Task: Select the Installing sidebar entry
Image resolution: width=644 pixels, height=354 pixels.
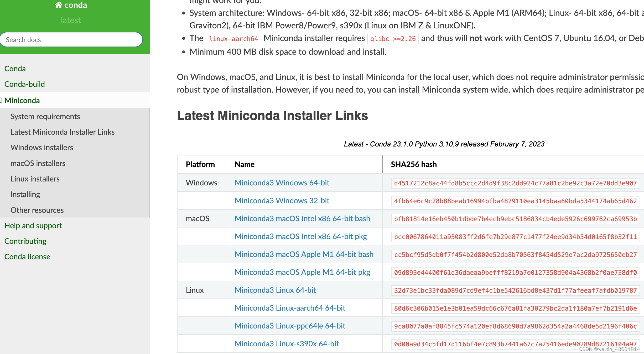Action: click(x=25, y=194)
